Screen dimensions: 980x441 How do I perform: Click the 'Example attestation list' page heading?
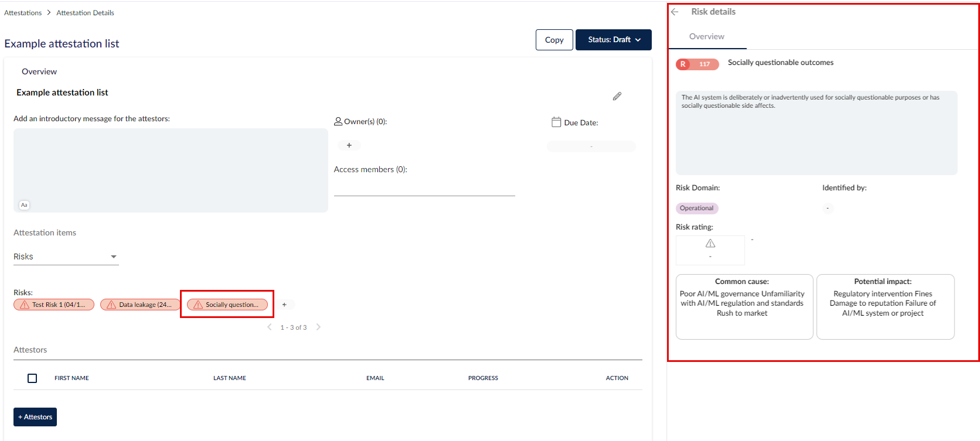tap(62, 43)
